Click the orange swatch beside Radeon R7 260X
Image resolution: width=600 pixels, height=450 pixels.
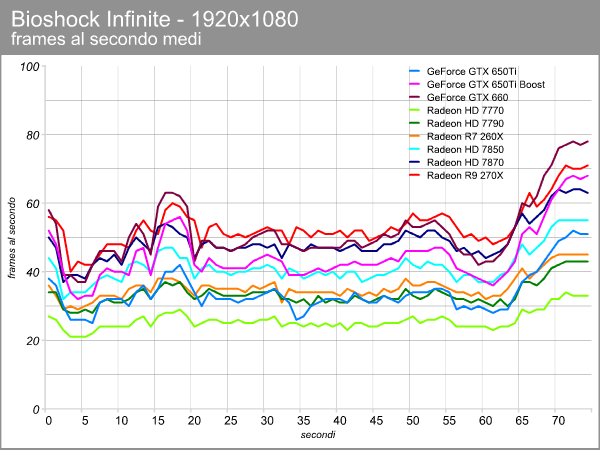coord(414,137)
